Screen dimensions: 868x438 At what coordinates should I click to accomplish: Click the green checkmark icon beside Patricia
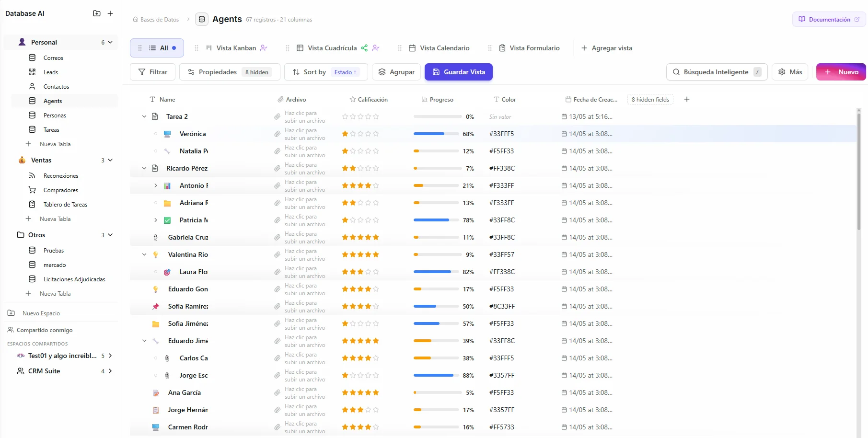pos(167,220)
